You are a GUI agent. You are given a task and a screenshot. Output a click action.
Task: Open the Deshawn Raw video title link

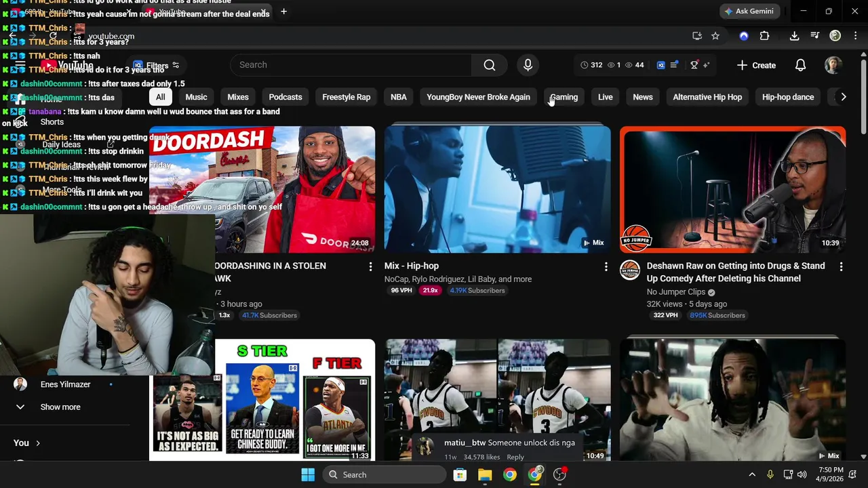click(736, 272)
